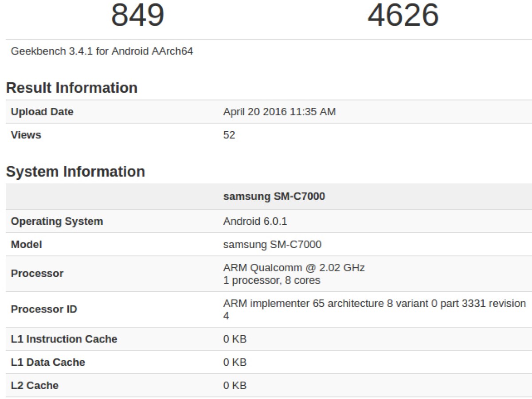Click the L1 Data Cache label
Screen dimensions: 532x399
point(48,362)
